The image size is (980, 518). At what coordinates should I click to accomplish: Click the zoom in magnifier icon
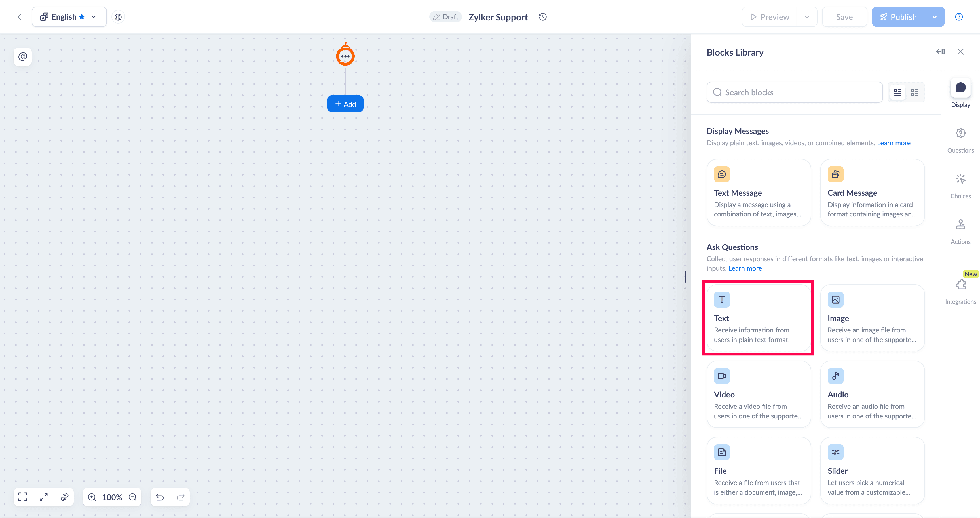[x=92, y=497]
